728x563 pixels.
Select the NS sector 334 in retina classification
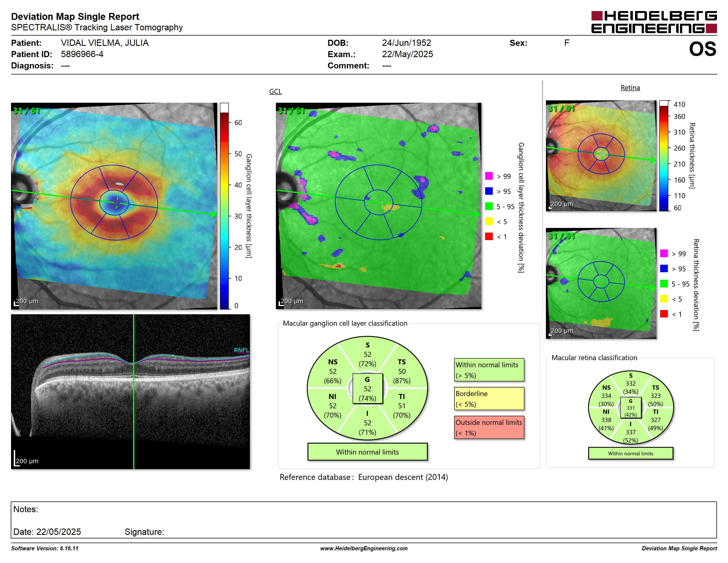coord(606,396)
